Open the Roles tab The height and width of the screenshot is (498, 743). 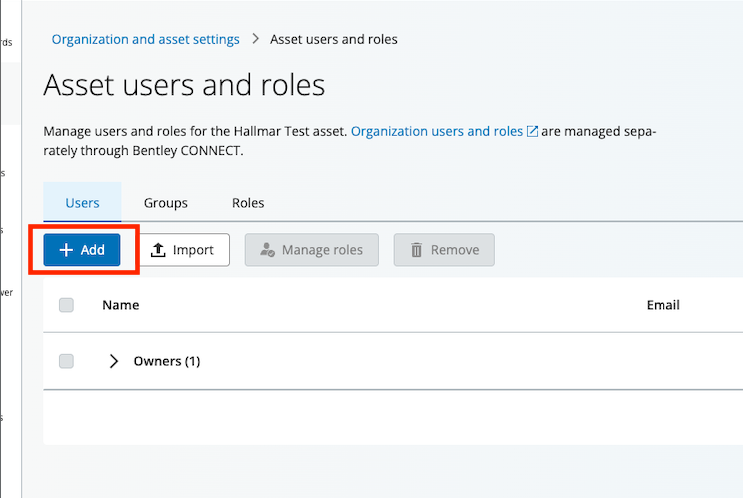coord(248,203)
